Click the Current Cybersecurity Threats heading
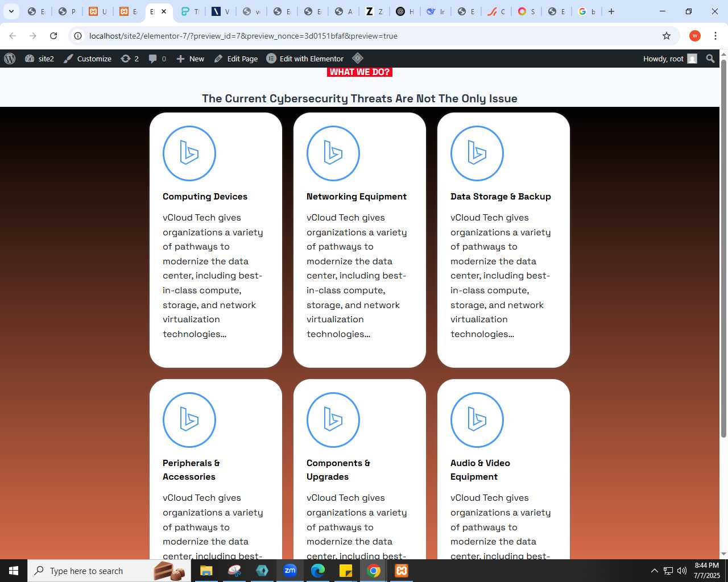This screenshot has width=728, height=582. point(359,98)
